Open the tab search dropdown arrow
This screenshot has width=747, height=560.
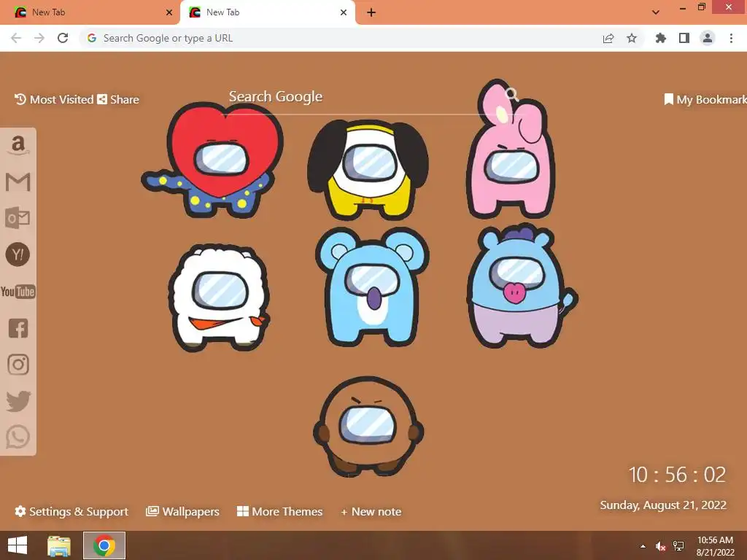656,12
